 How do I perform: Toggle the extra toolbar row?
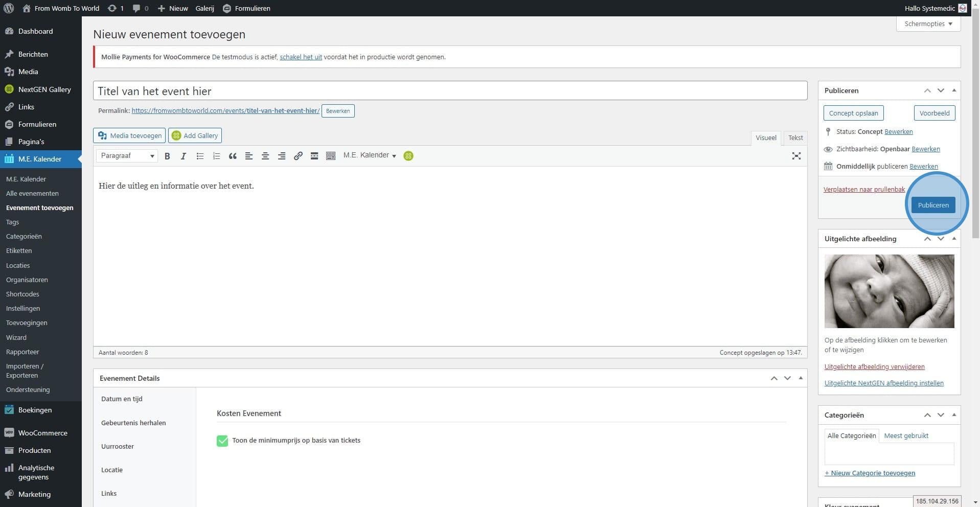pos(331,156)
